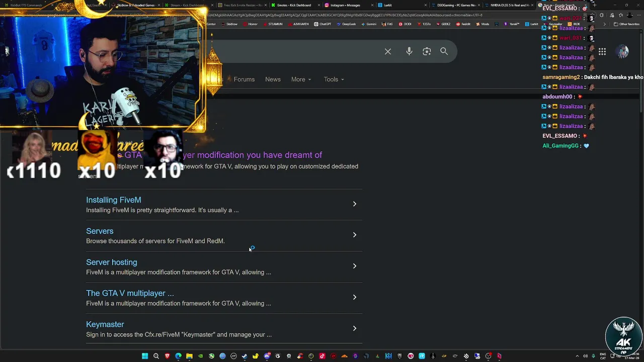The width and height of the screenshot is (644, 362).
Task: Expand the More search filters dropdown
Action: point(301,79)
